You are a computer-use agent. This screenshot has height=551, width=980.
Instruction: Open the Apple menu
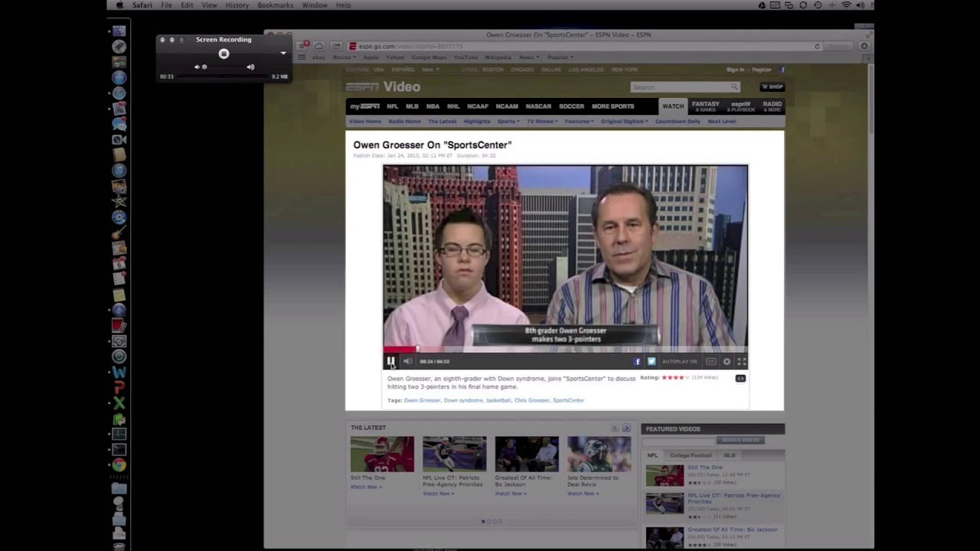point(119,5)
